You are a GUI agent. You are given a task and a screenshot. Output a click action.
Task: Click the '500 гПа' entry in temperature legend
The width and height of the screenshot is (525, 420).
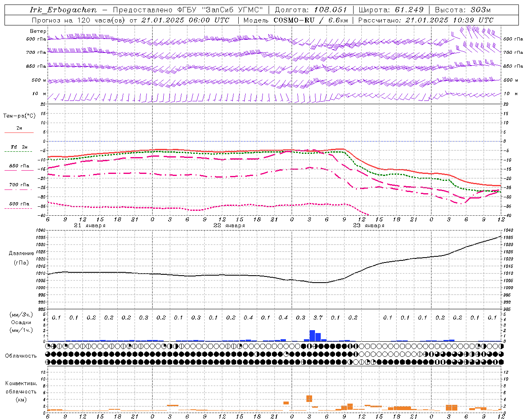(19, 204)
